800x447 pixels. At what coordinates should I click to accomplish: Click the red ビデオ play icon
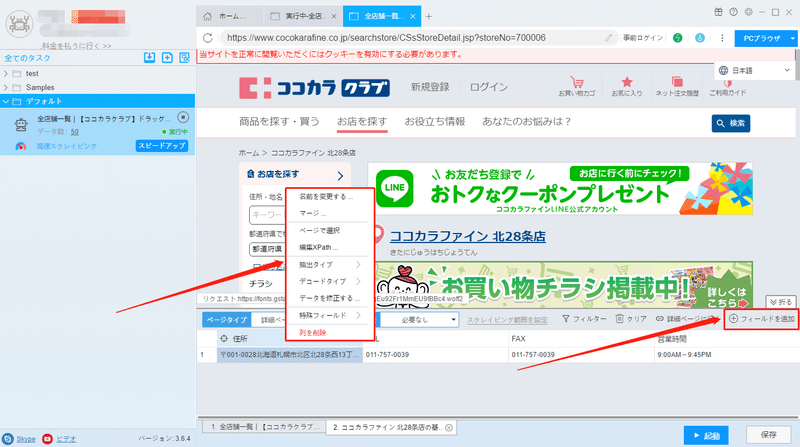tap(47, 439)
